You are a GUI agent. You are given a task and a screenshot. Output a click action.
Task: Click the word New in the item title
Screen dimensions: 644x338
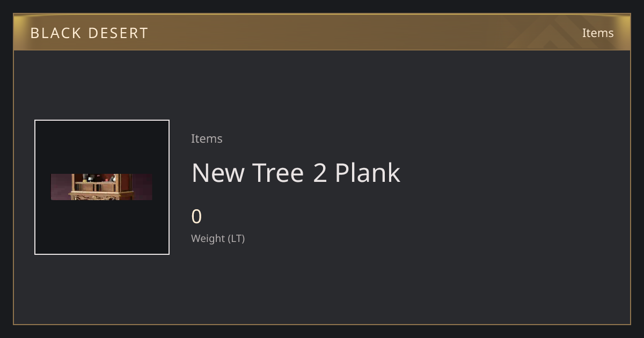pos(217,173)
